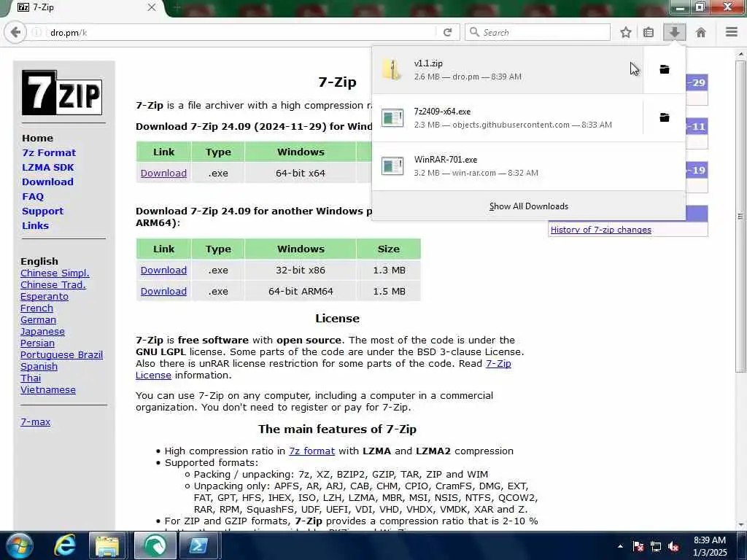Open the WinRAR-701.exe file icon
The width and height of the screenshot is (747, 560).
(392, 166)
